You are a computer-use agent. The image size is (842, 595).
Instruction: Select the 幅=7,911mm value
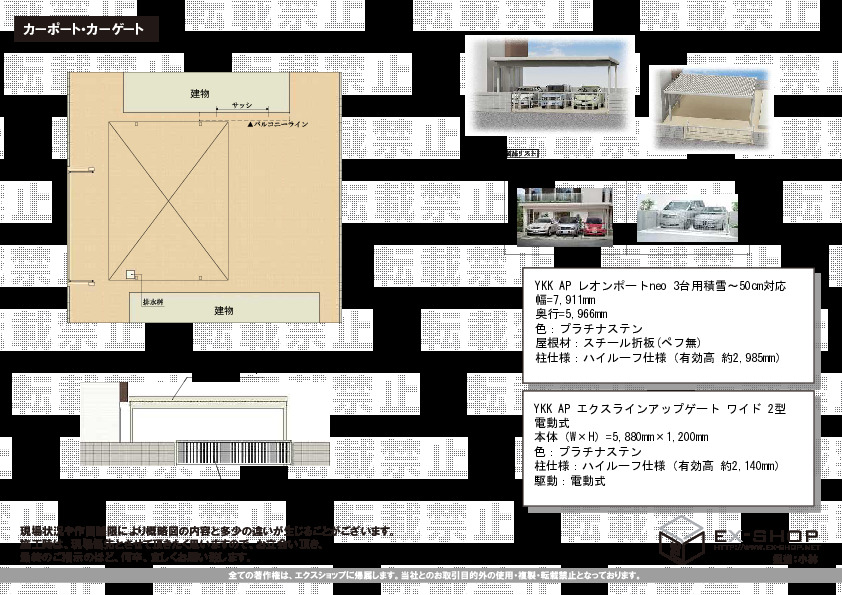click(565, 300)
